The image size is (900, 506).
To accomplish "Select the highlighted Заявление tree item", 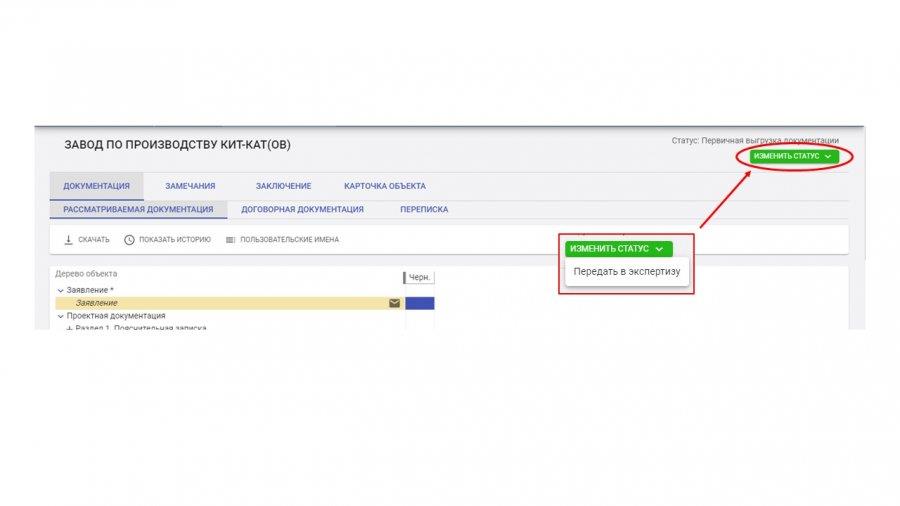I will point(97,303).
